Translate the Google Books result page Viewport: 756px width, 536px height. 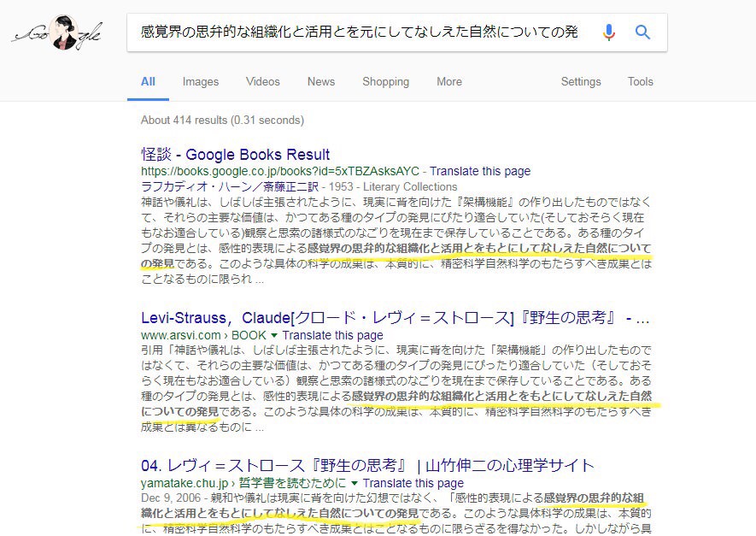point(480,171)
